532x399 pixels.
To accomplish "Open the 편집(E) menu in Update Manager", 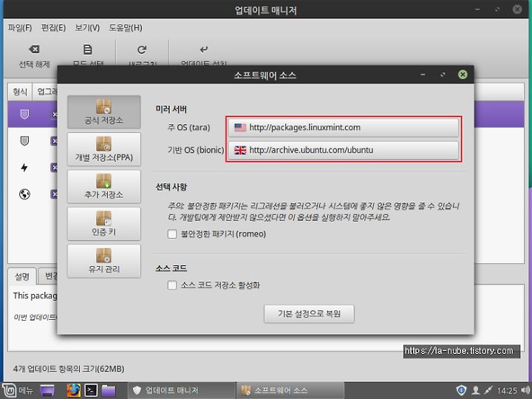I will [x=53, y=28].
